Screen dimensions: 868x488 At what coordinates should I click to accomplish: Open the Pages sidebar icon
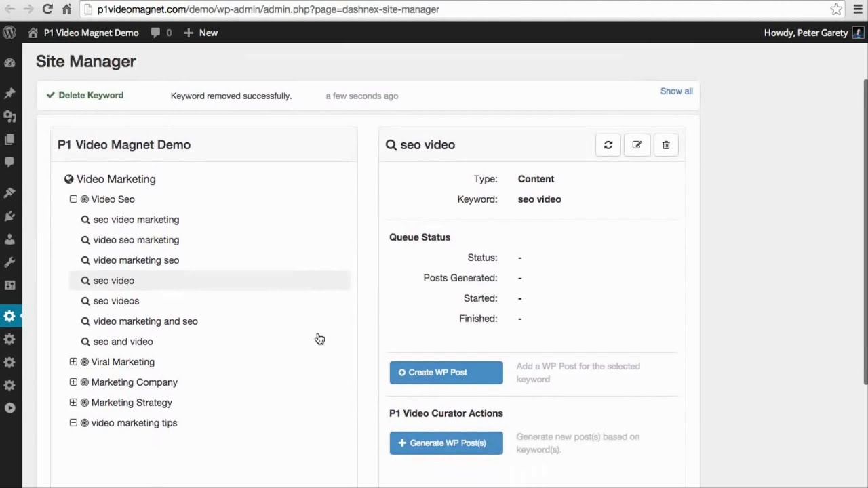9,140
